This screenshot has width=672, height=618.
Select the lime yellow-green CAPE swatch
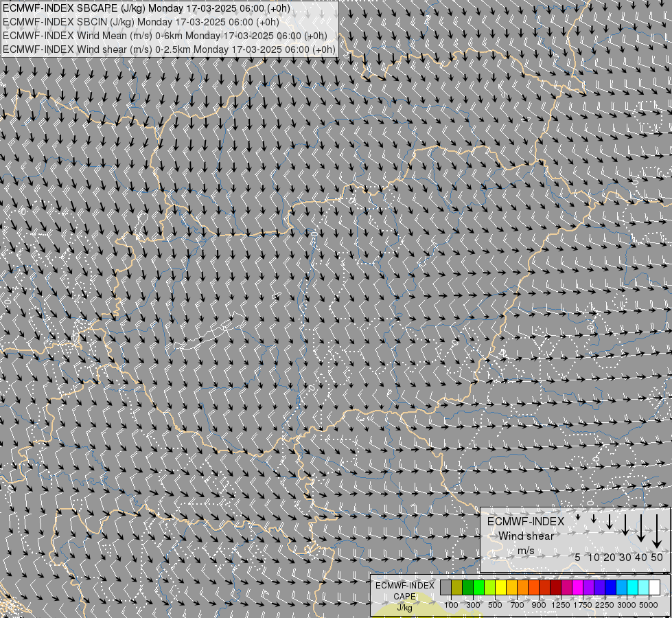(x=490, y=587)
